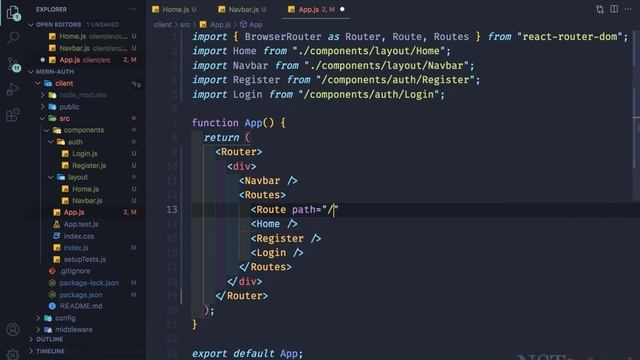Screen dimensions: 640x360
Task: Open the Manage gear settings
Action: [x=13, y=354]
